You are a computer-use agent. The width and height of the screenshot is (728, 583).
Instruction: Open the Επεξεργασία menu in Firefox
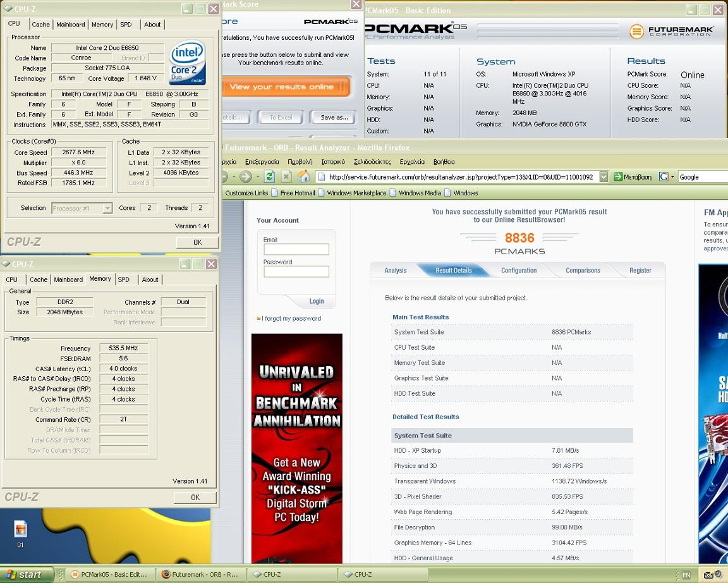tap(262, 162)
